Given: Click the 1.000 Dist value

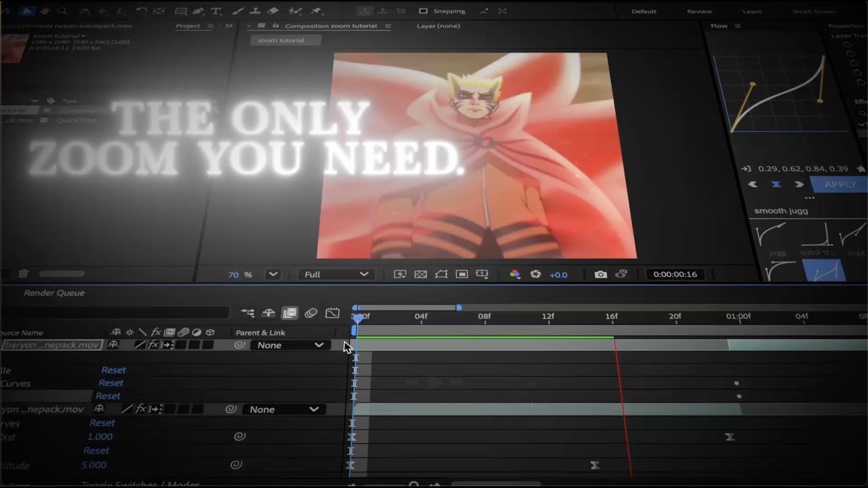Looking at the screenshot, I should [100, 436].
